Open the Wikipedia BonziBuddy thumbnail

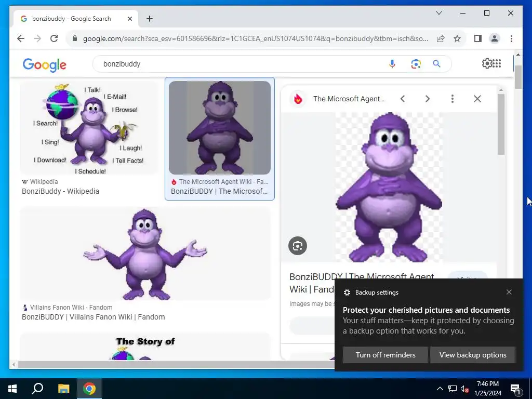click(x=89, y=128)
